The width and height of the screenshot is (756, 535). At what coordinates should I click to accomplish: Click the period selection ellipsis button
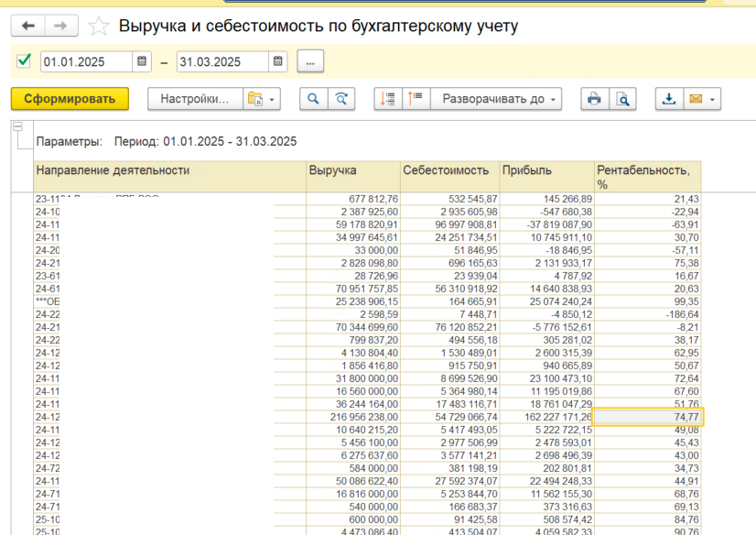310,62
